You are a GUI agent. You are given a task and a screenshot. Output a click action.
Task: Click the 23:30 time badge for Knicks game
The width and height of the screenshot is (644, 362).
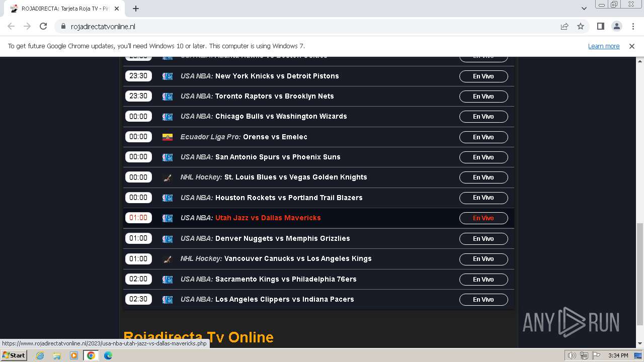(138, 76)
